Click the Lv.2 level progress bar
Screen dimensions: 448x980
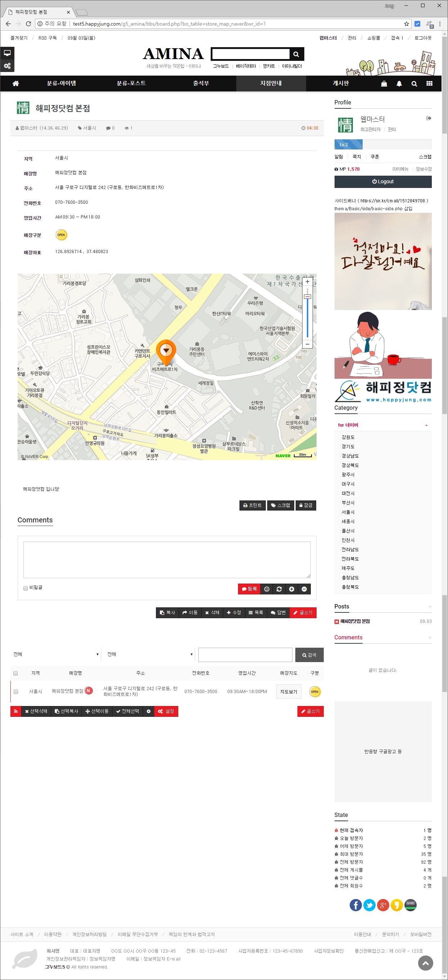click(x=383, y=145)
